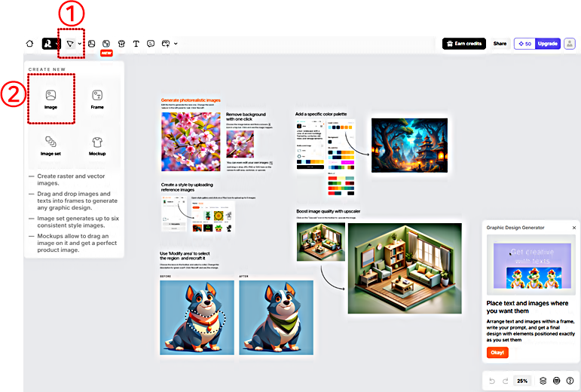Image resolution: width=581 pixels, height=392 pixels.
Task: Click the Share button
Action: (x=500, y=44)
